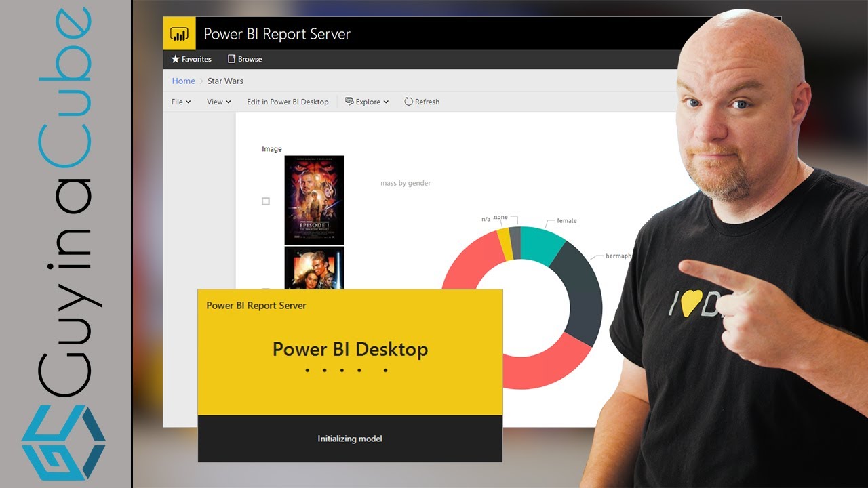Click the Refresh button
Image resolution: width=868 pixels, height=488 pixels.
422,102
